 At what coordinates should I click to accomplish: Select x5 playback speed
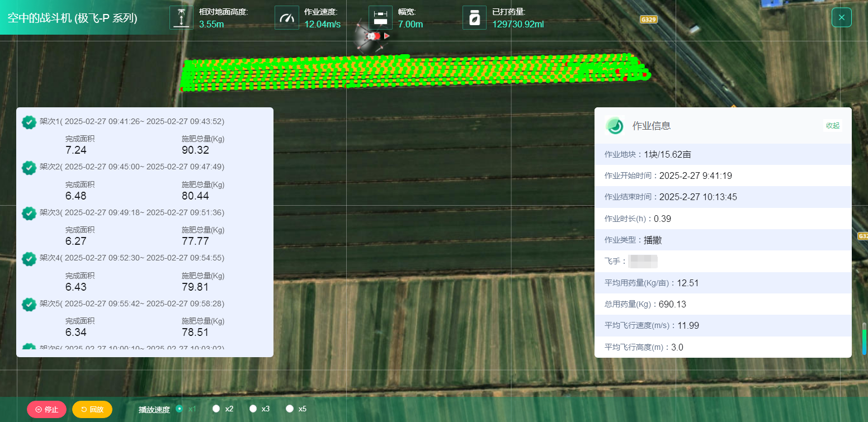[290, 409]
